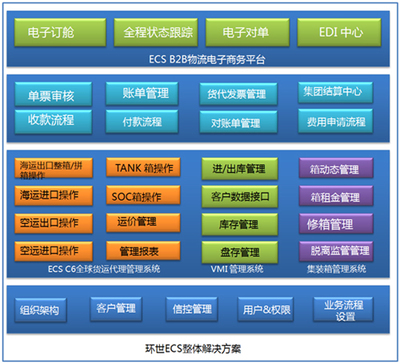Select the 全程状态跟踪 box
Viewport: 400px width, 364px height.
click(155, 32)
